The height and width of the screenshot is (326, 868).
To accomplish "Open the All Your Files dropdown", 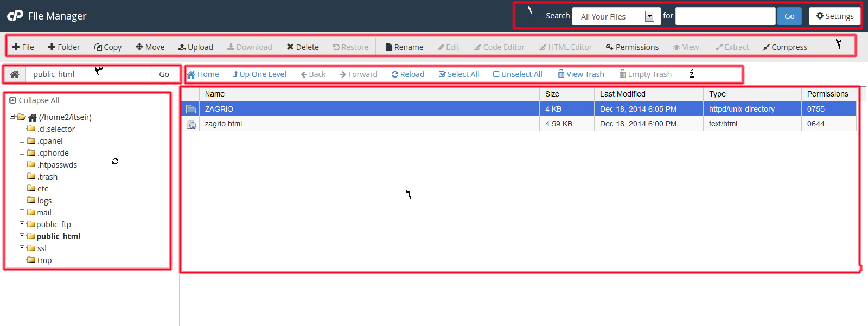I will (x=616, y=16).
